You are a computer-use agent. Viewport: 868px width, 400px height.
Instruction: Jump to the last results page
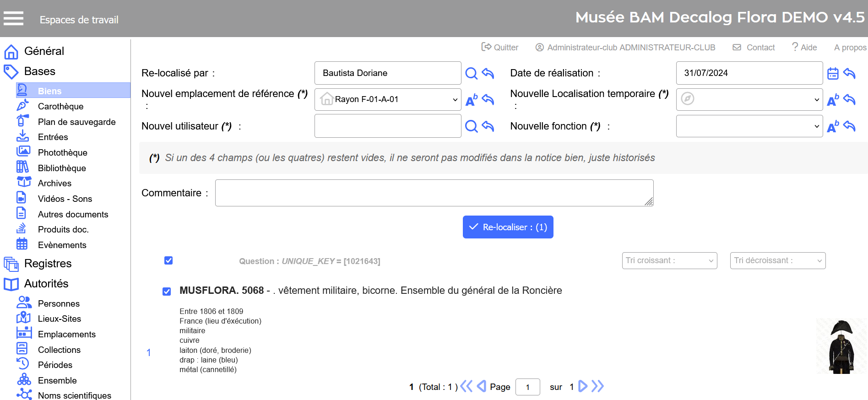[x=597, y=386]
